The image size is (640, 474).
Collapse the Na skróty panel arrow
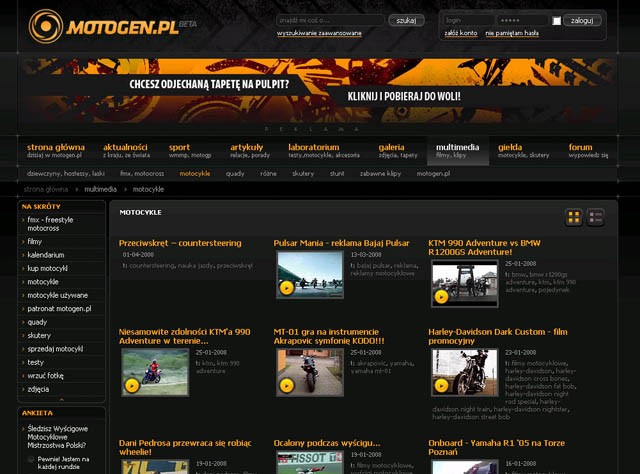tap(62, 399)
